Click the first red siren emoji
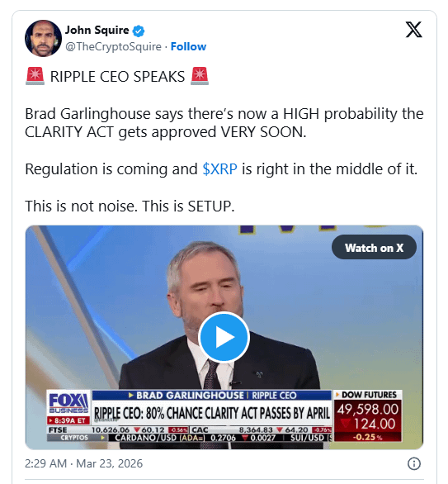Image resolution: width=448 pixels, height=484 pixels. 35,76
